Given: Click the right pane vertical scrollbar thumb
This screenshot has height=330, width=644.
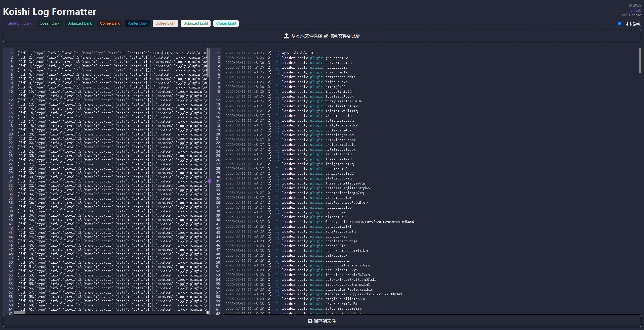Looking at the screenshot, I should pyautogui.click(x=640, y=61).
